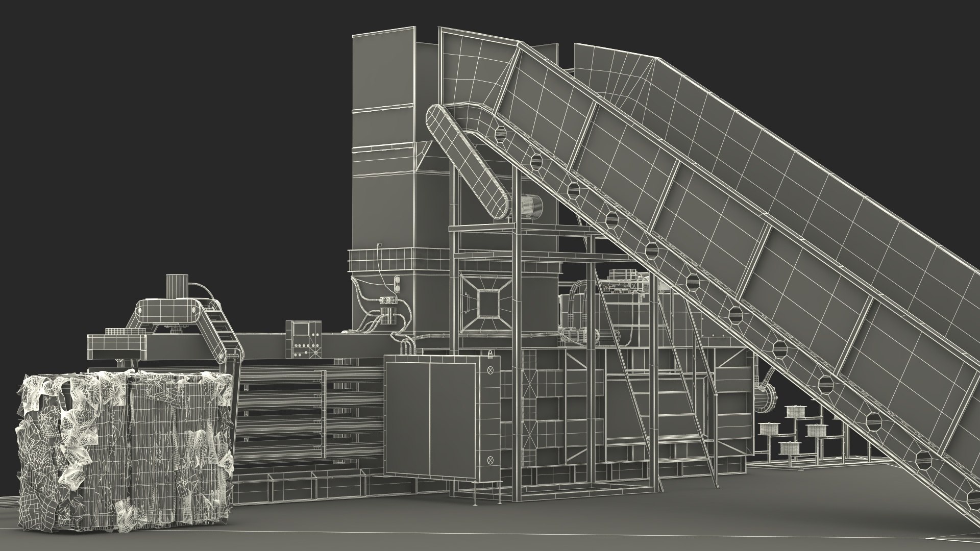Image resolution: width=980 pixels, height=551 pixels.
Task: Select the conveyor drive motor under belt head
Action: pos(533,207)
